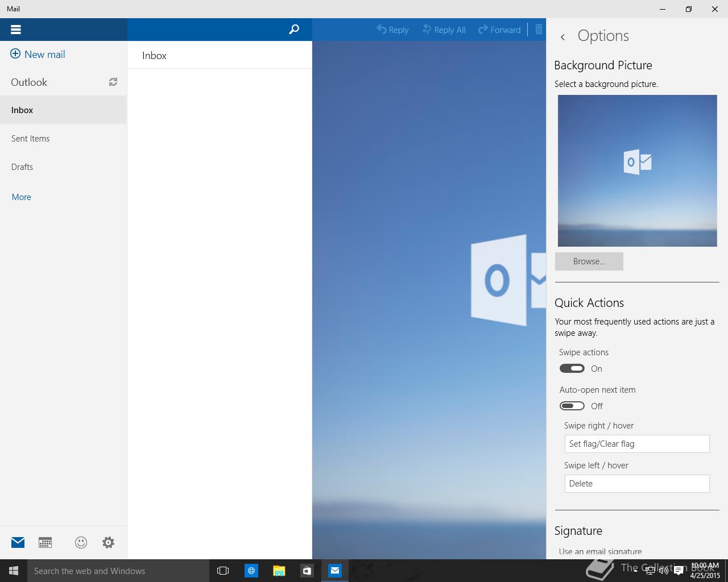
Task: Click the trash delete icon in toolbar
Action: click(x=539, y=30)
